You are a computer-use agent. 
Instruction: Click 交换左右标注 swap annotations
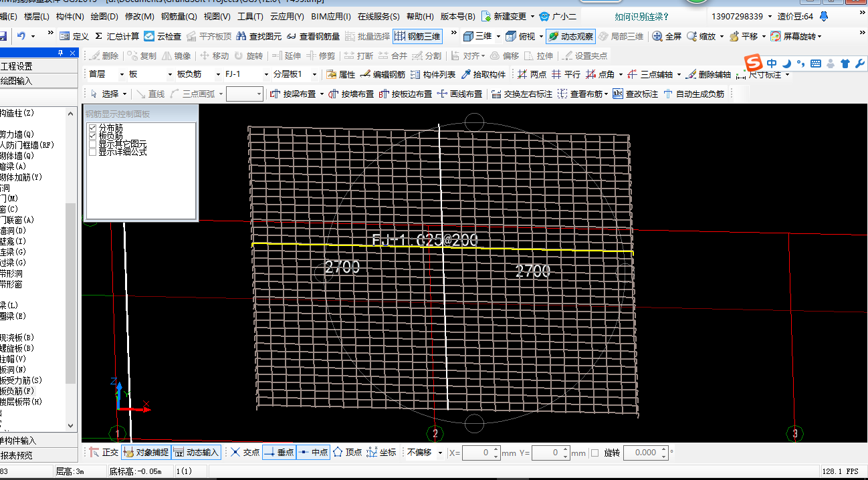[522, 94]
